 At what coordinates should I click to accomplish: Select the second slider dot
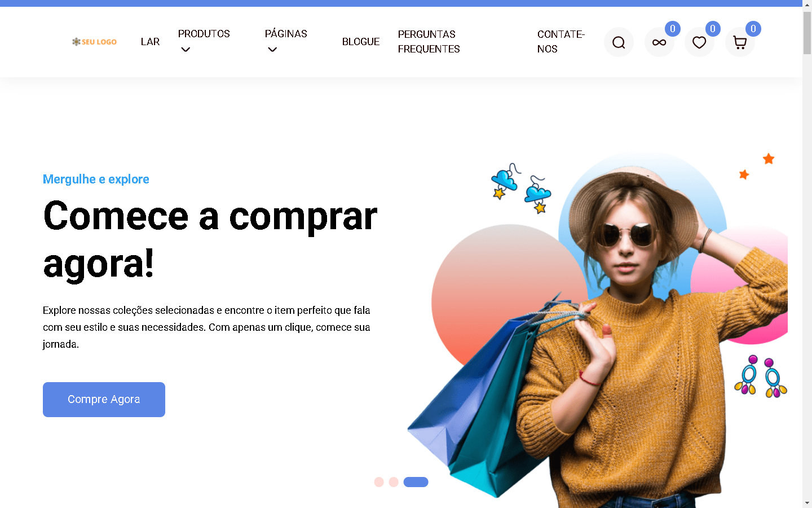(394, 482)
